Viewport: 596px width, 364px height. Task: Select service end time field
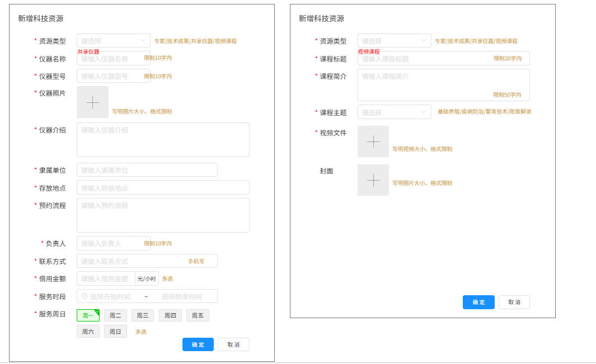(x=182, y=296)
